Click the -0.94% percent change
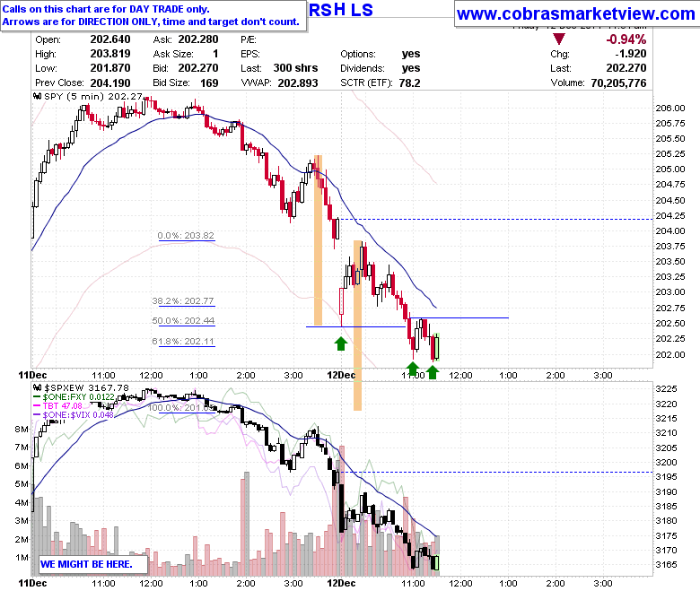This screenshot has width=700, height=591. [x=626, y=39]
